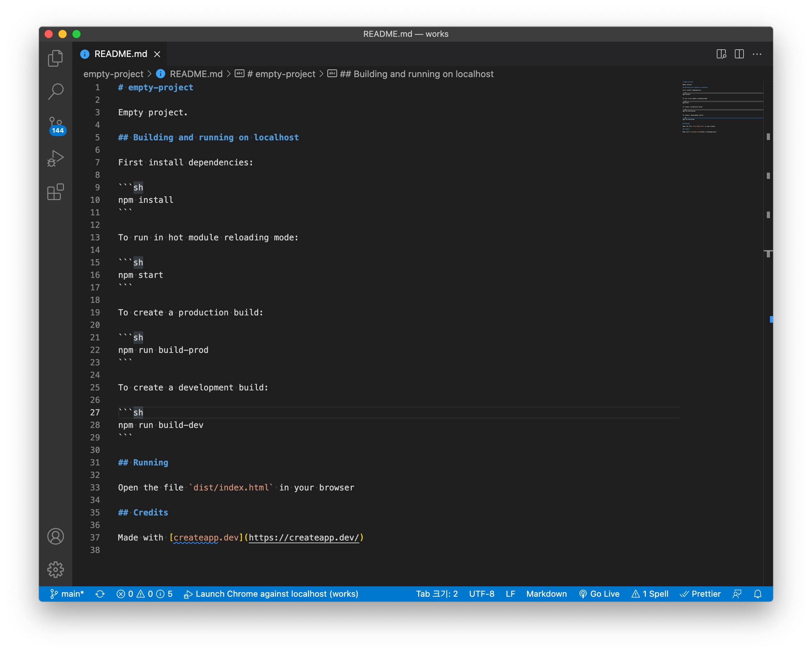
Task: Split the editor right
Action: click(739, 54)
